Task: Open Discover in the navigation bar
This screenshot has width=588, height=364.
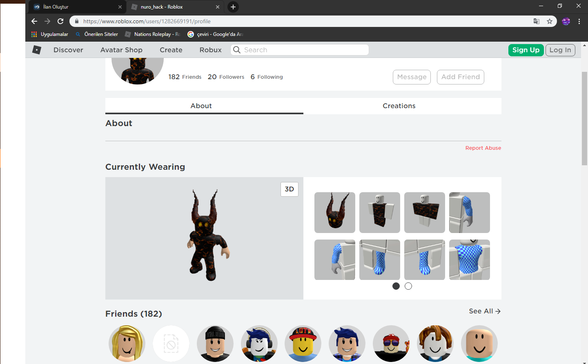Action: pyautogui.click(x=68, y=50)
